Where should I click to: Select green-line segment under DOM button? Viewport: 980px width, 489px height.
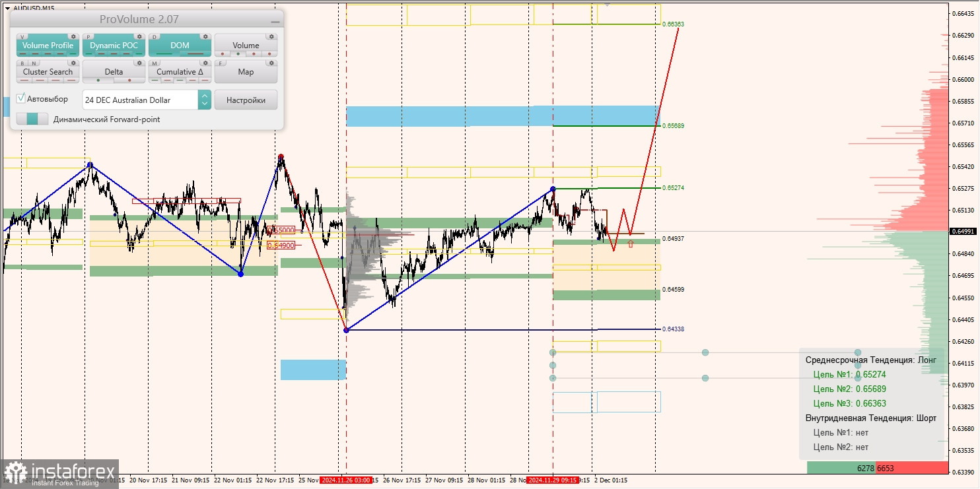click(x=164, y=54)
